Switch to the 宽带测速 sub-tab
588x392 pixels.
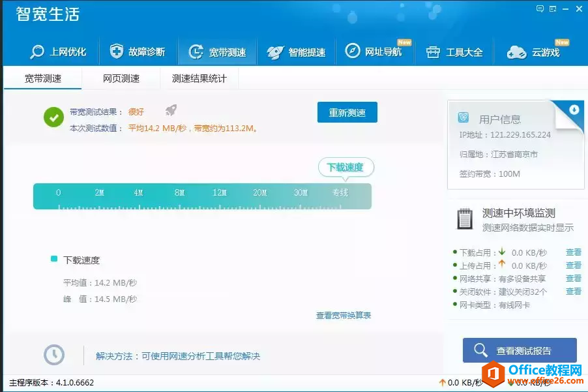coord(43,78)
